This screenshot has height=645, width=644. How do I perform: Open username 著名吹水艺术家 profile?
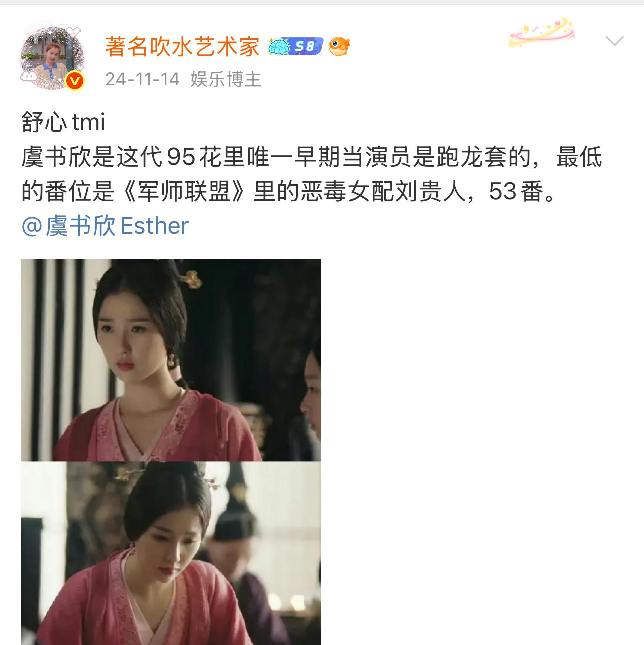pos(183,47)
